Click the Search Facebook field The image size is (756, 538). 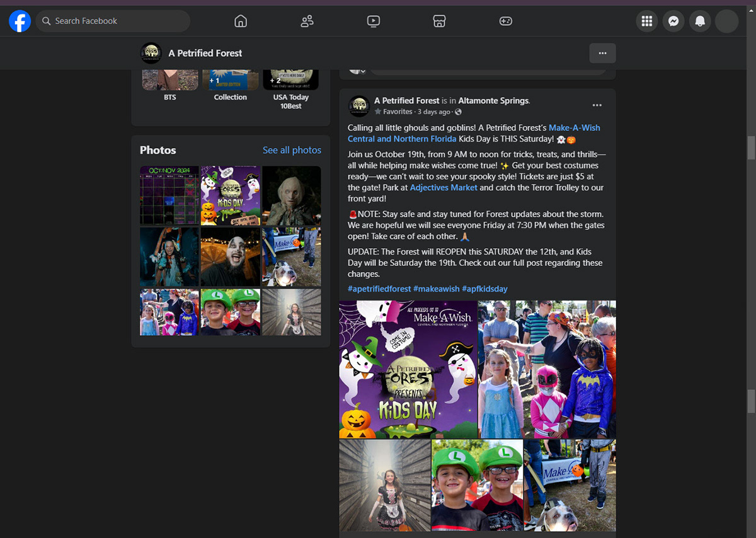click(x=113, y=21)
